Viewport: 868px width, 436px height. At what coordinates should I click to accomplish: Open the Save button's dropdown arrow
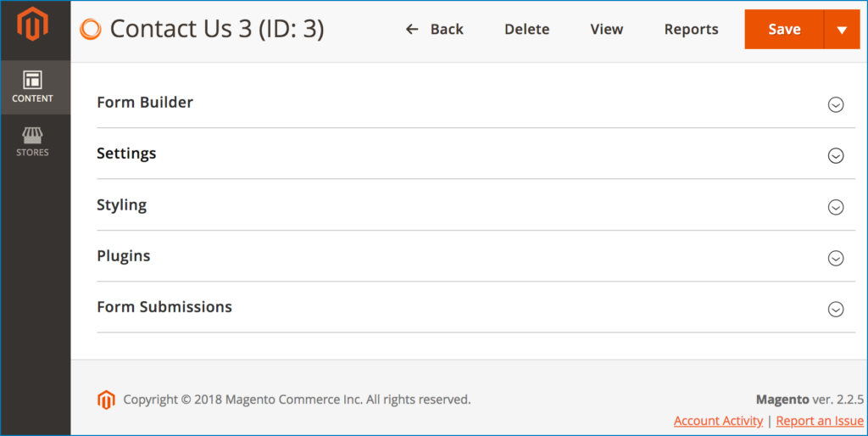pos(842,30)
